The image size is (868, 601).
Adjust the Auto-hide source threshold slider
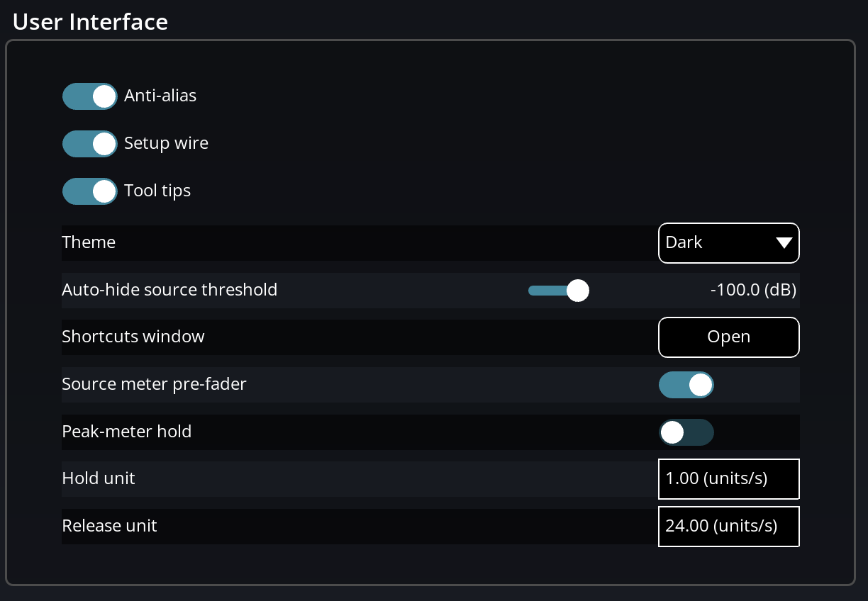[577, 290]
